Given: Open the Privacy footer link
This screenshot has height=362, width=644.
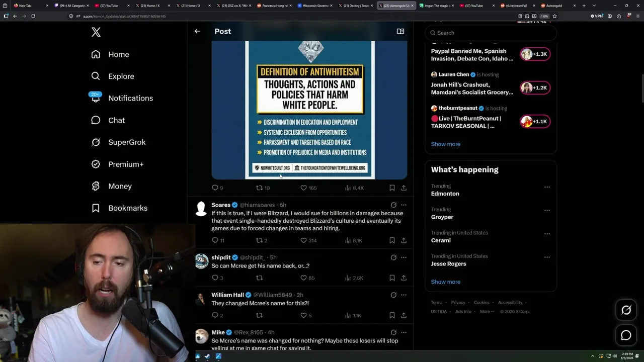Looking at the screenshot, I should 458,303.
